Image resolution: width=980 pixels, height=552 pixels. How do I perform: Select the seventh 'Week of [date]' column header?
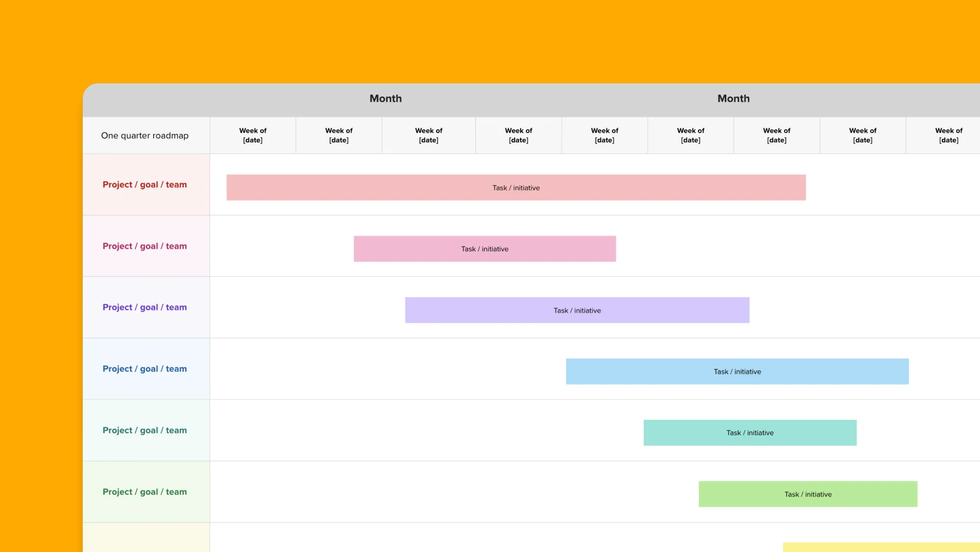point(777,135)
